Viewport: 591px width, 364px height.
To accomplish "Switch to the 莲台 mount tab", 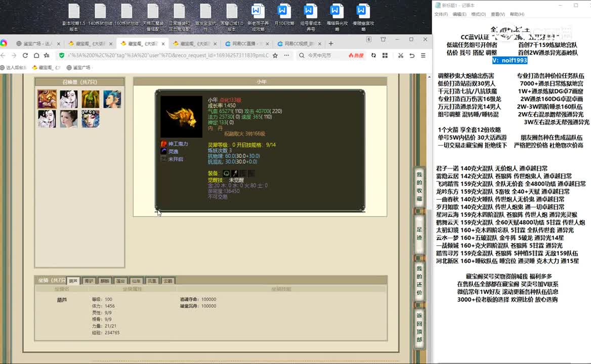I will click(120, 281).
